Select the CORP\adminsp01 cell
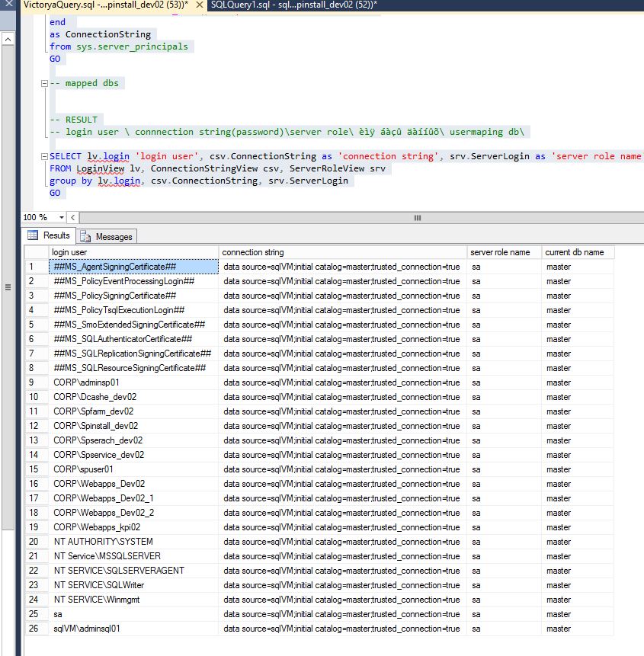This screenshot has height=656, width=644. pos(133,382)
